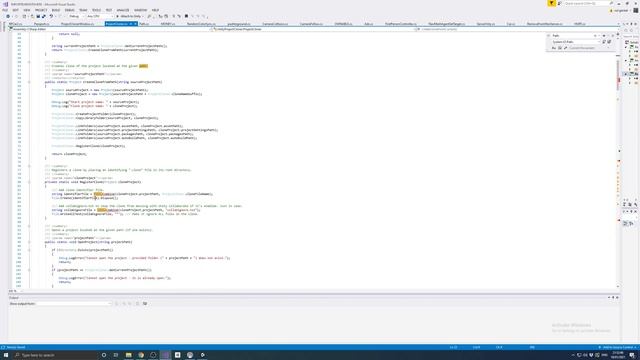This screenshot has height=360, width=640.
Task: Toggle Match Whole Word in find widget
Action: [x=560, y=48]
